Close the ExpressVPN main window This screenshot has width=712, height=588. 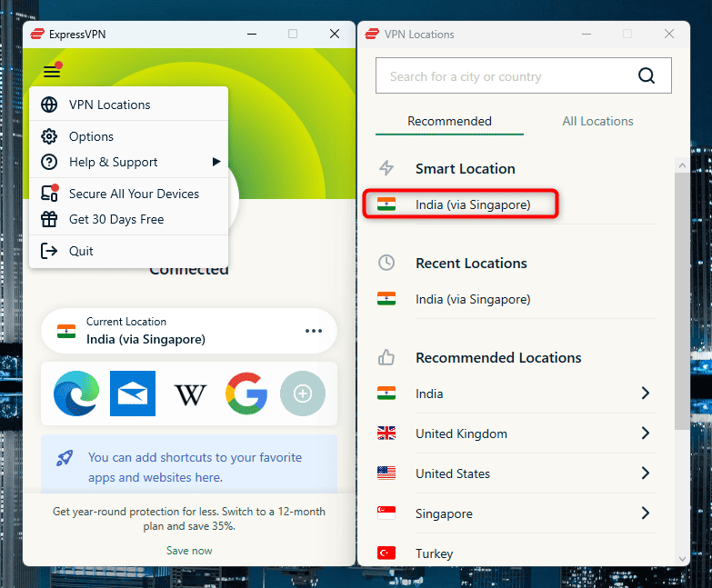coord(335,34)
